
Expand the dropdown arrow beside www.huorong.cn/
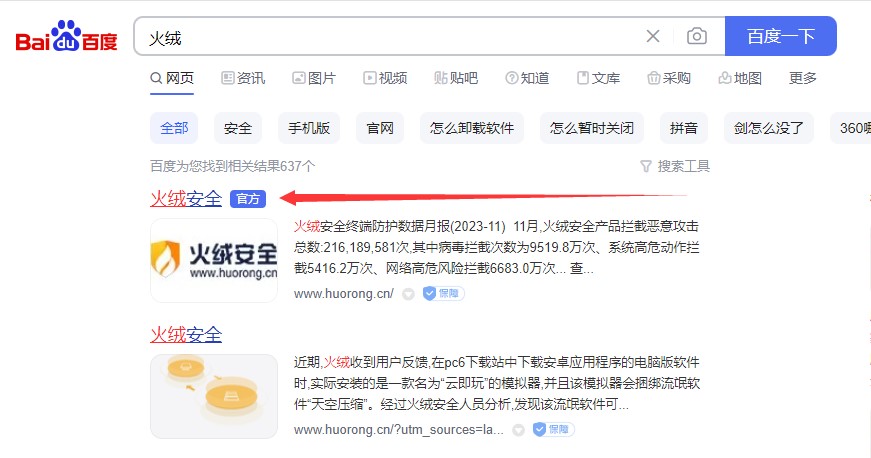click(408, 294)
